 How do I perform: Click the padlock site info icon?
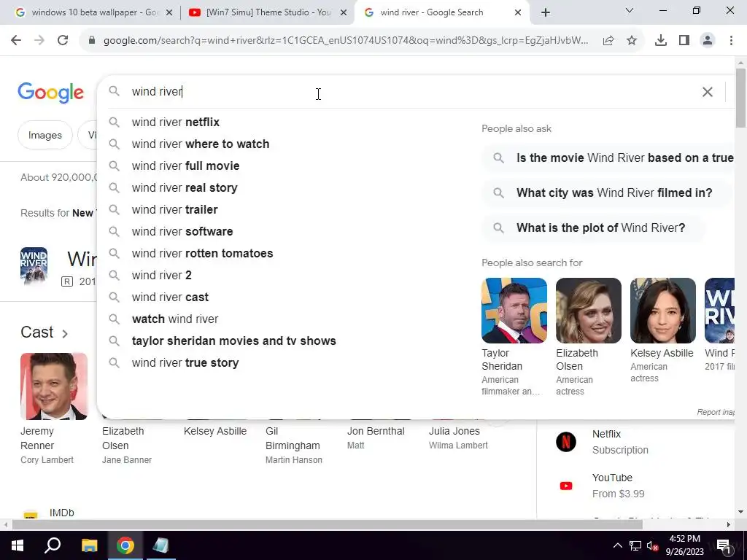click(x=92, y=41)
